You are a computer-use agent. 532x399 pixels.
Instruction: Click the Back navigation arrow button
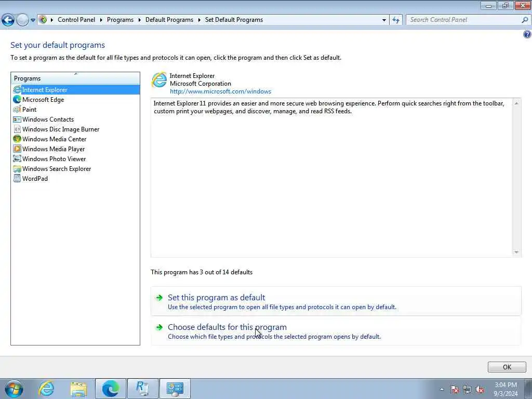8,20
